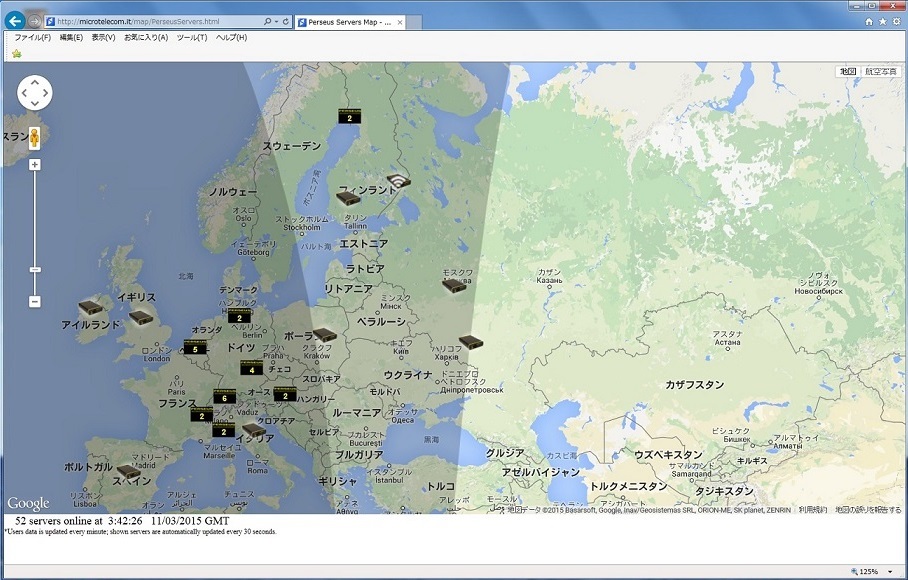The height and width of the screenshot is (580, 908).
Task: Zoom in with the map plus button
Action: 35,164
